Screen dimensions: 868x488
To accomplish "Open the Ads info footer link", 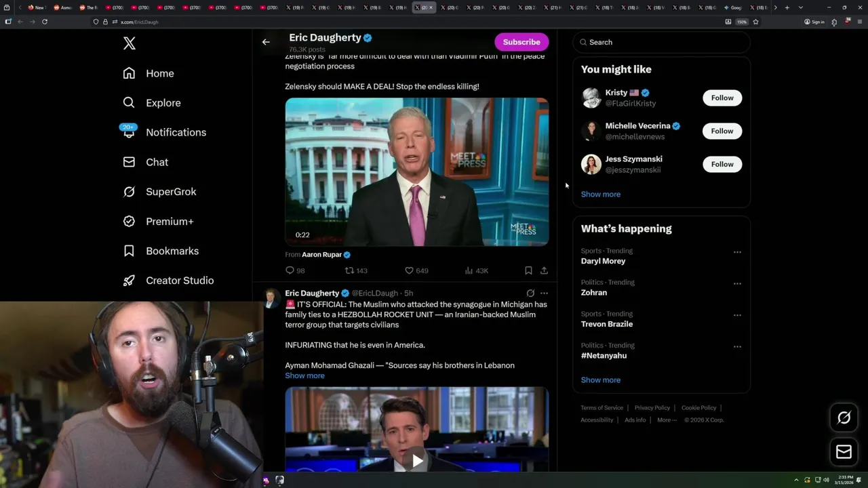I will coord(635,420).
